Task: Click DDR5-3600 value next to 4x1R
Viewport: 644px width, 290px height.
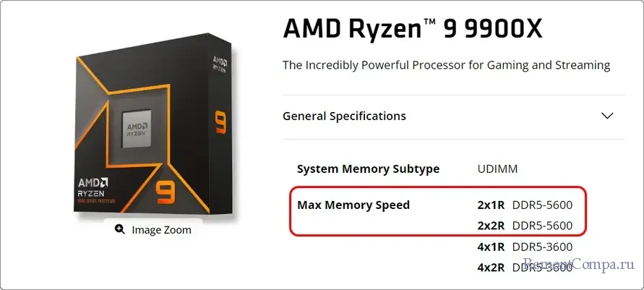Action: tap(542, 247)
